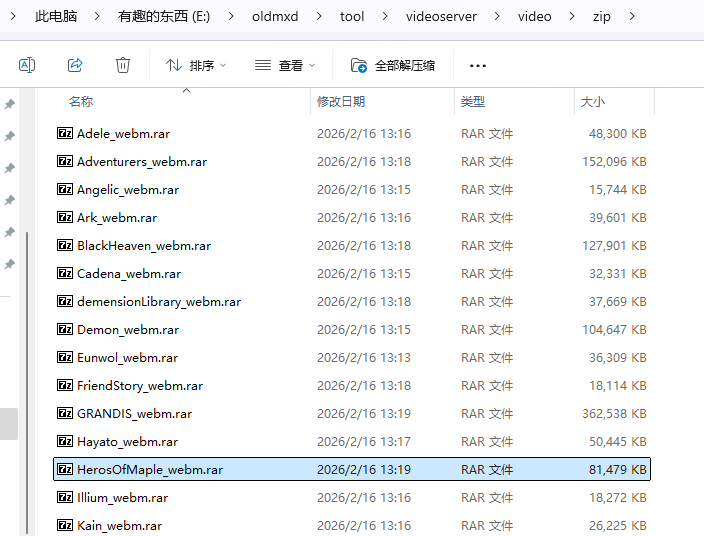The image size is (704, 536).
Task: Click the GRANDIS_webm.rar file icon
Action: pos(65,413)
